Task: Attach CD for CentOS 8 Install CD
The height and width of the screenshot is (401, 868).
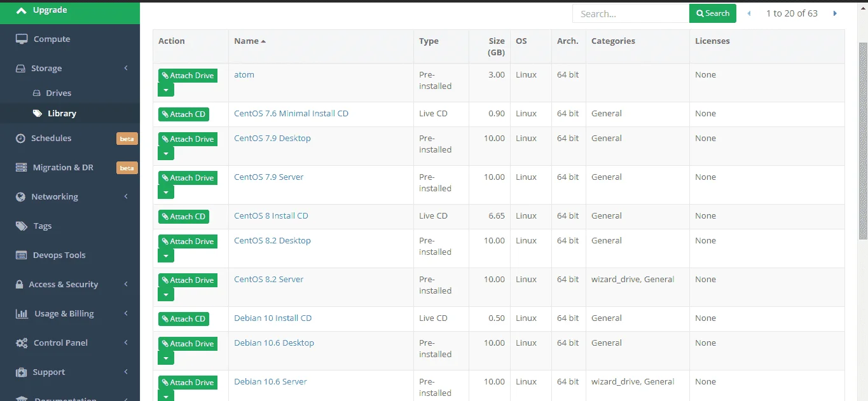Action: pos(184,217)
